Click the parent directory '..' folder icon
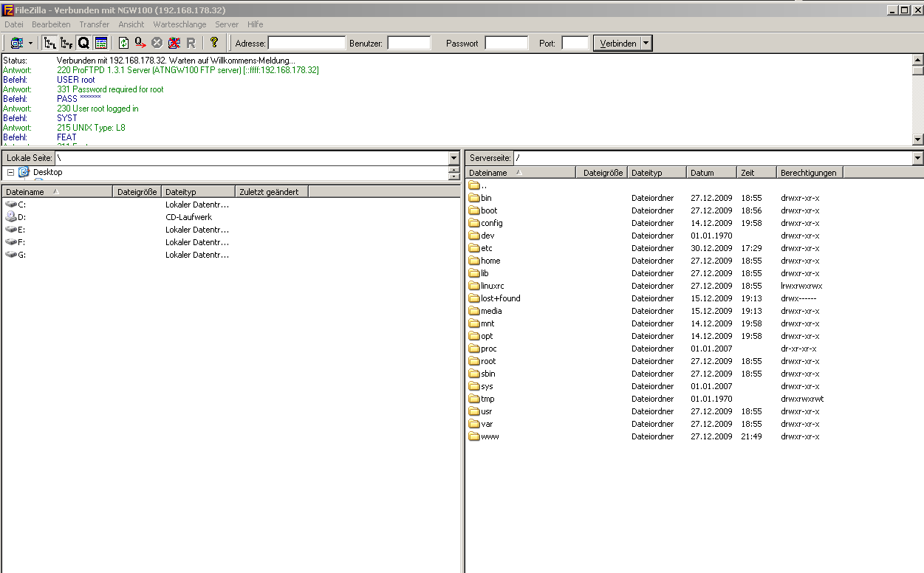This screenshot has width=924, height=573. pyautogui.click(x=474, y=185)
